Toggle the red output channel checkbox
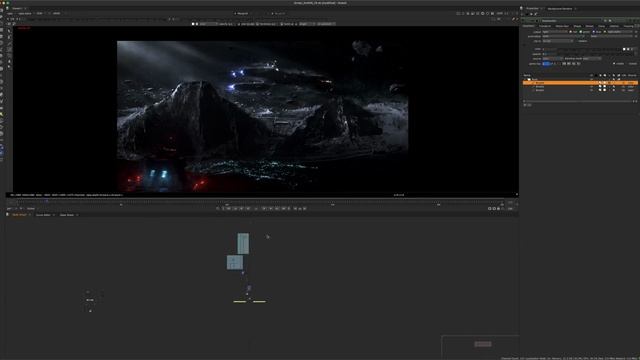 (x=571, y=31)
